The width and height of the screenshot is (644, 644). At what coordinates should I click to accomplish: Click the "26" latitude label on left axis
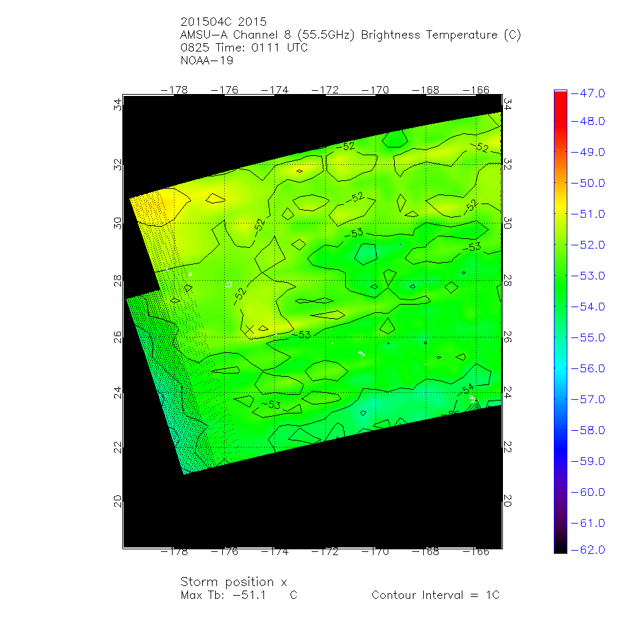[x=118, y=337]
